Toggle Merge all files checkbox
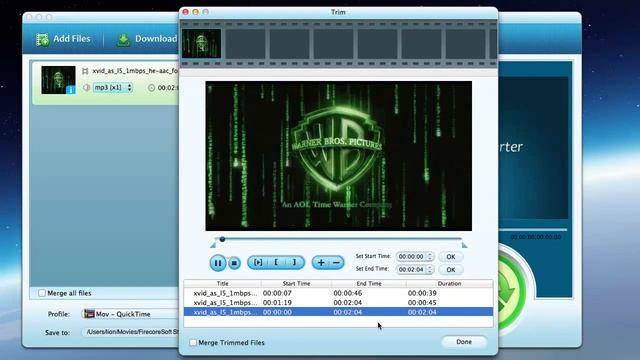 [x=42, y=293]
